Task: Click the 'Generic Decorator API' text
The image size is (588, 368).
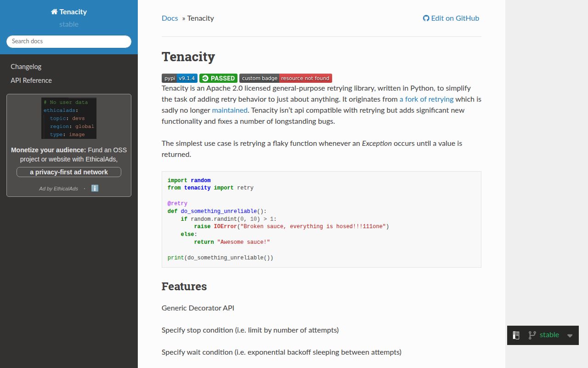Action: pos(198,308)
